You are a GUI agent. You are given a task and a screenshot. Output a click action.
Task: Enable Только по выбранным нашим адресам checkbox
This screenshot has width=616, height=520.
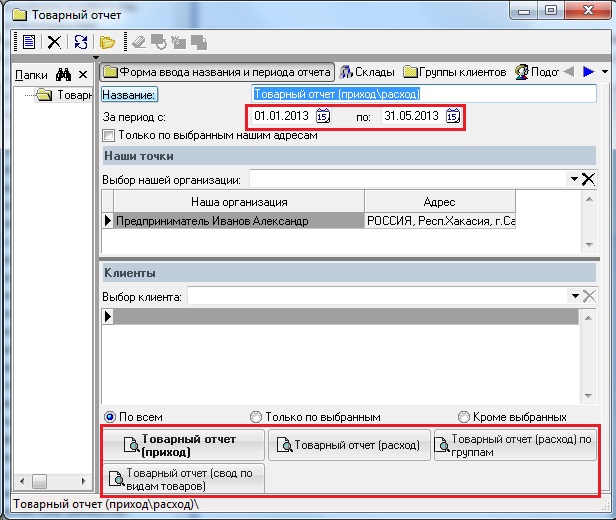pos(108,135)
